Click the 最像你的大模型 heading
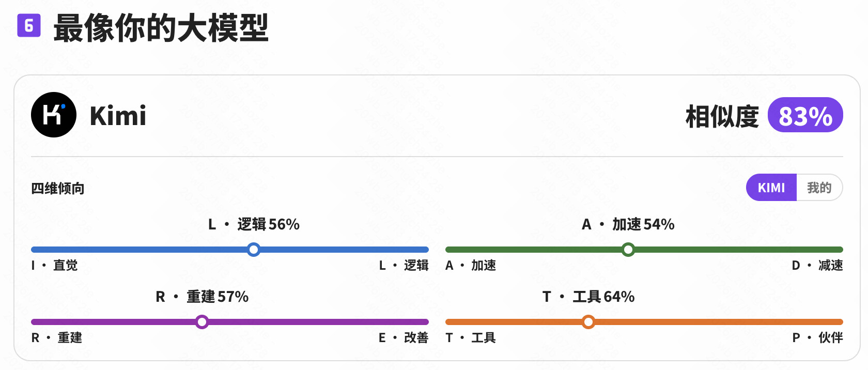 click(x=161, y=27)
